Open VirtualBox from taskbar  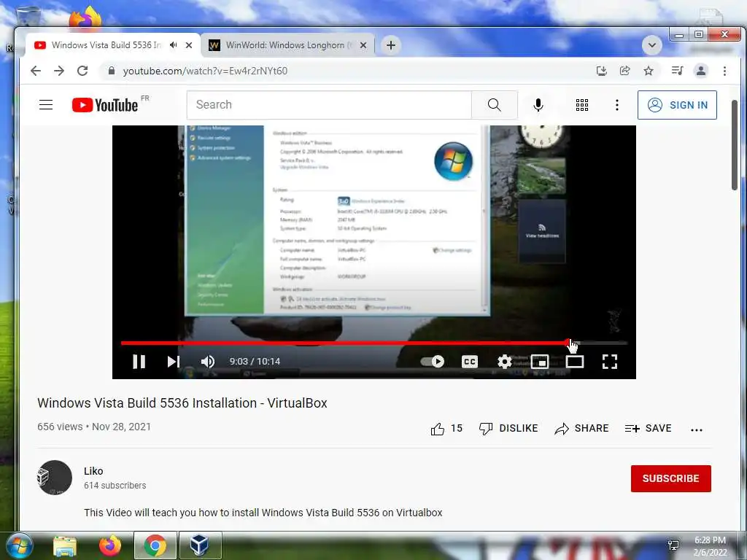[200, 545]
